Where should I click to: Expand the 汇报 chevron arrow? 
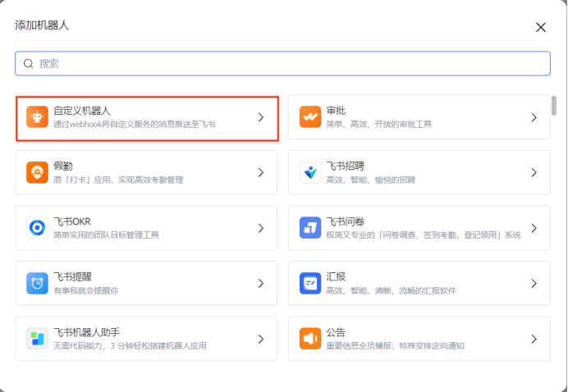coord(534,283)
